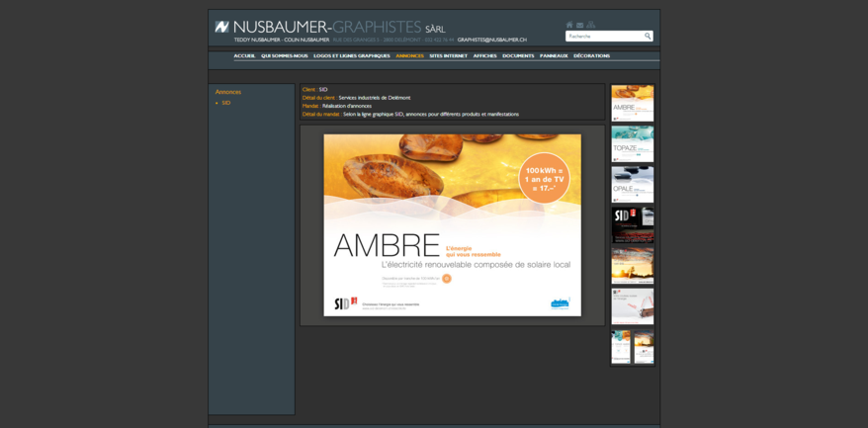Click the 'Teddy Nusbaumer - Colin Nusbaumer' text

click(x=282, y=40)
